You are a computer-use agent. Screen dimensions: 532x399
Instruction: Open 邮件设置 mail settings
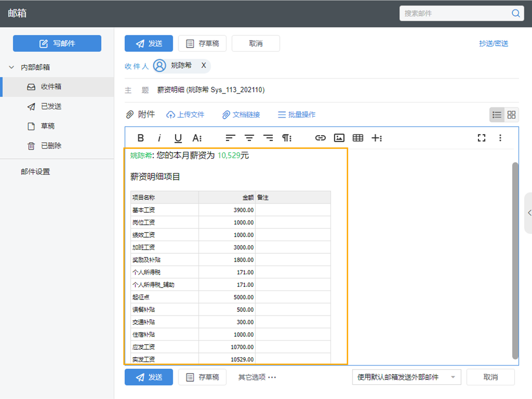(x=35, y=172)
